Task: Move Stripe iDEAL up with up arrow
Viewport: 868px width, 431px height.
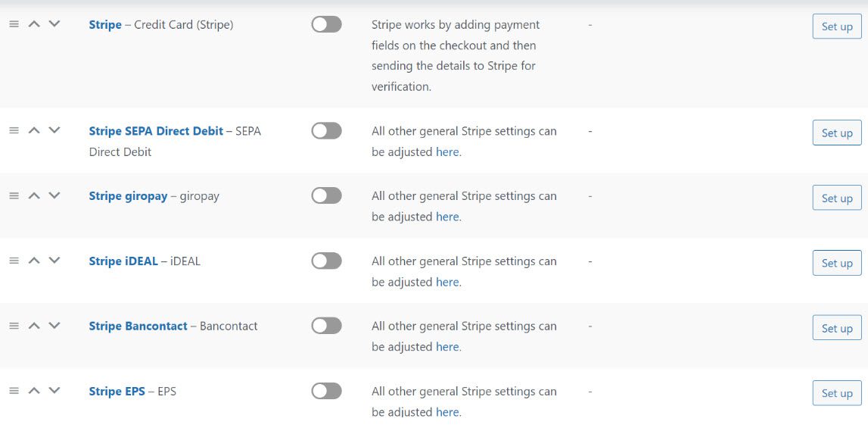Action: click(34, 261)
